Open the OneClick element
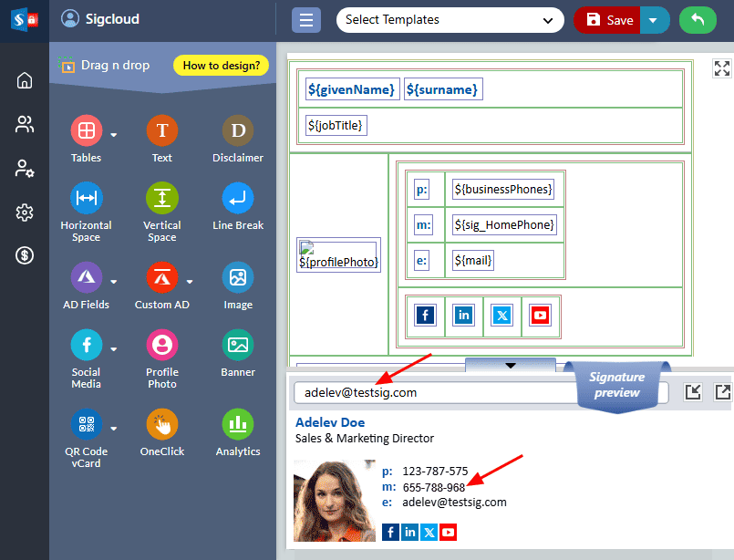Image resolution: width=734 pixels, height=560 pixels. pos(161,424)
